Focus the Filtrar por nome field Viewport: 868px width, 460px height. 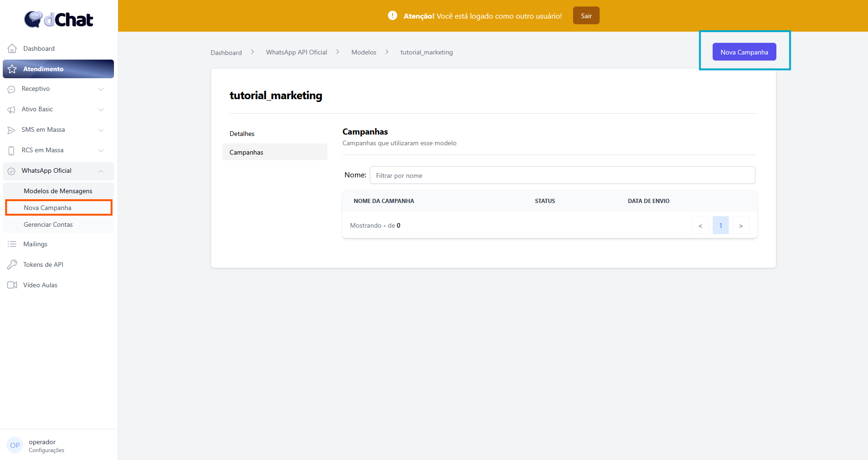click(562, 176)
